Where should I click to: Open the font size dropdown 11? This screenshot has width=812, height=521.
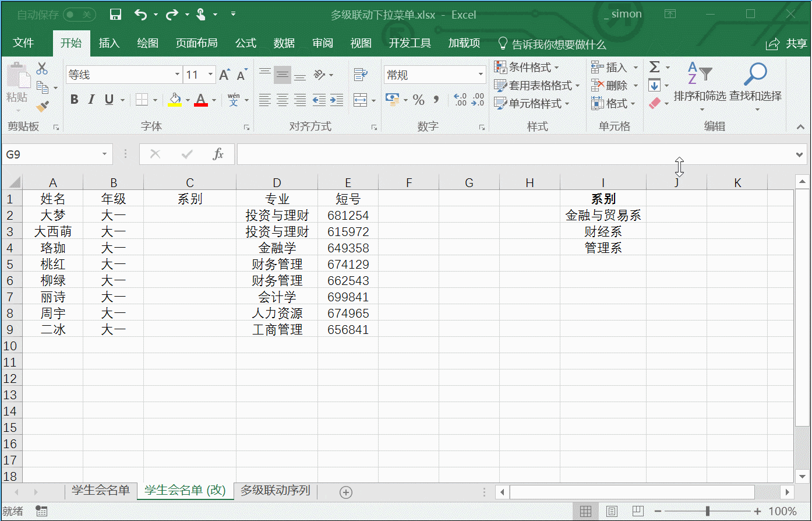point(211,75)
